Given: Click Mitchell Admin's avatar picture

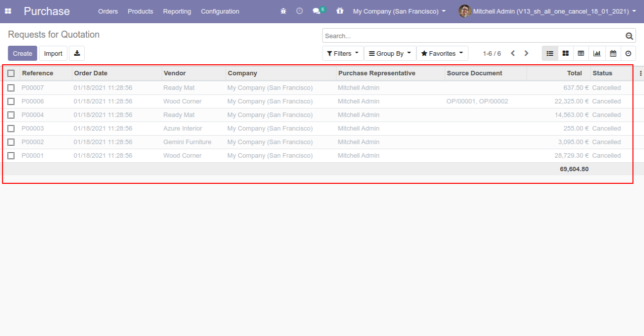Looking at the screenshot, I should point(465,11).
